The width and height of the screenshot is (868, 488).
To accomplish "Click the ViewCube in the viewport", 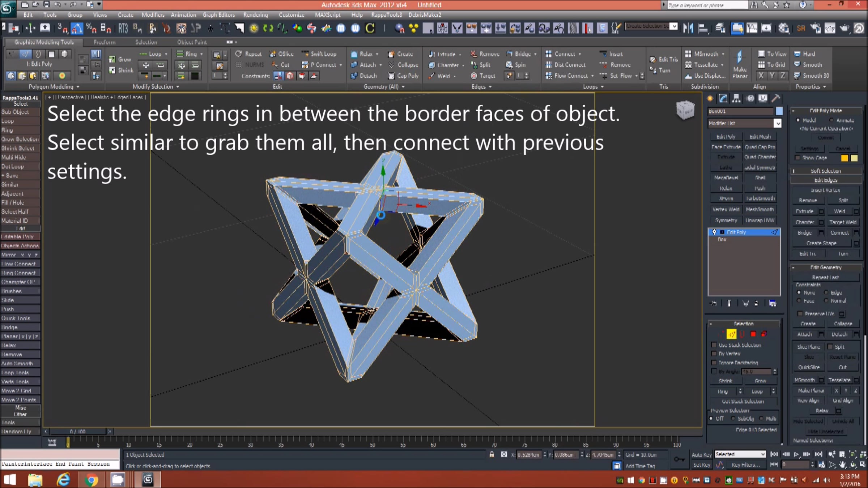I will [x=685, y=110].
